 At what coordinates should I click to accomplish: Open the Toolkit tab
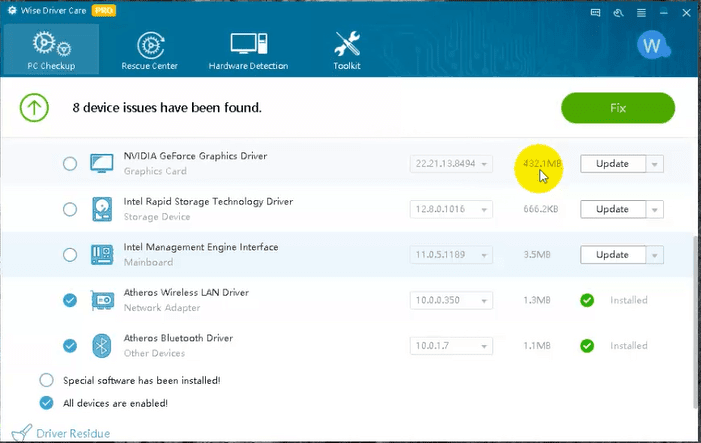pyautogui.click(x=347, y=50)
